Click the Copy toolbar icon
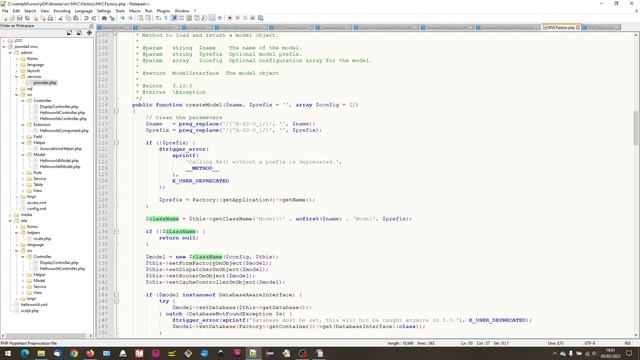 (68, 18)
